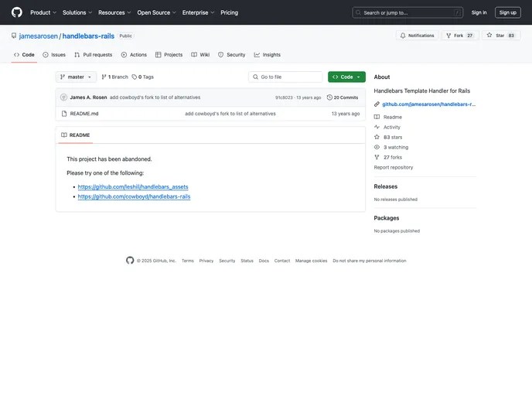The width and height of the screenshot is (532, 396).
Task: Switch to the Actions tab
Action: (134, 55)
